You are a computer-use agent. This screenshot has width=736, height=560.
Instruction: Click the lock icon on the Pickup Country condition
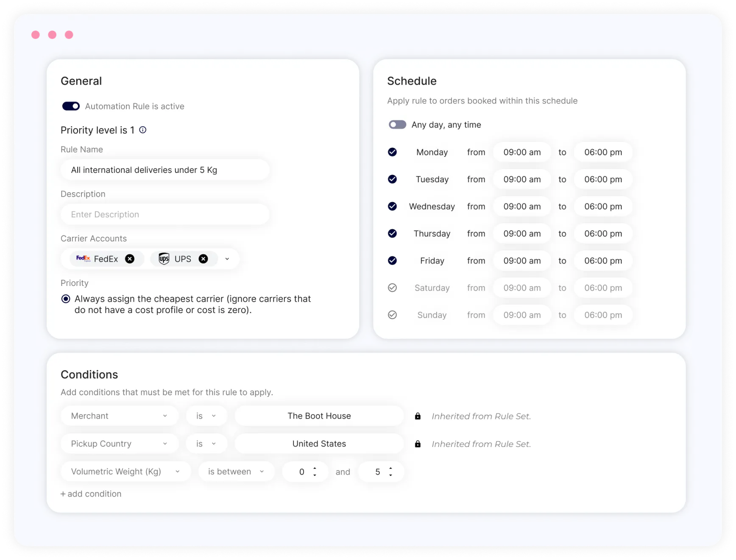click(x=418, y=444)
